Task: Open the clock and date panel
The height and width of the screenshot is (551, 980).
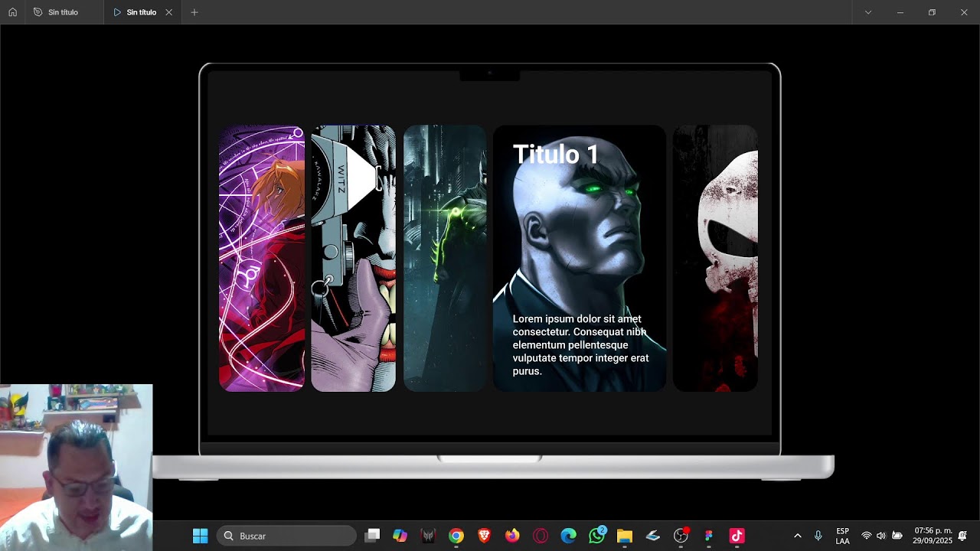Action: tap(933, 536)
